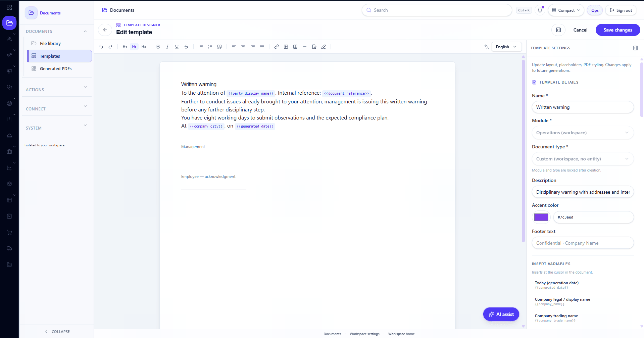Open Workspace home footer link
Screen dimensions: 644x338
[401, 334]
